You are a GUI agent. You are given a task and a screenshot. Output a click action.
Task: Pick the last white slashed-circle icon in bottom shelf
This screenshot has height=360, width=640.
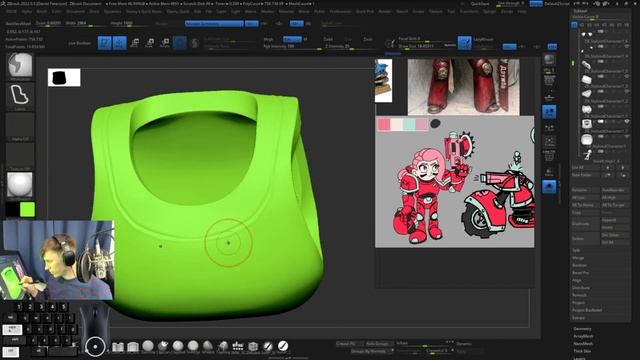click(x=283, y=346)
